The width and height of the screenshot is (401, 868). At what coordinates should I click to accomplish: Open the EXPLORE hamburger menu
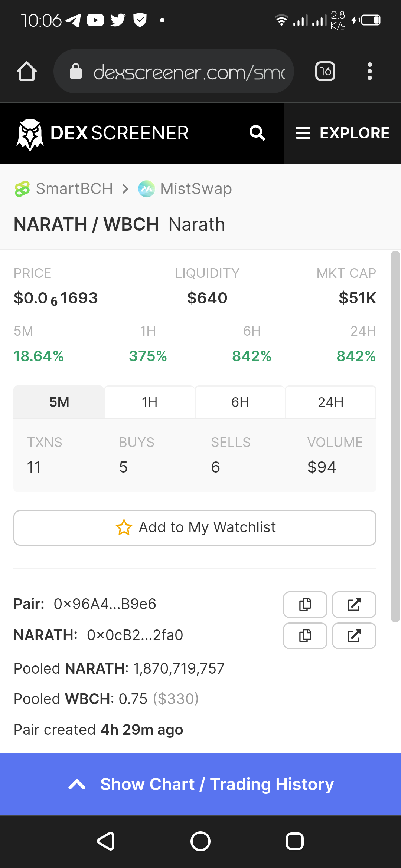(x=342, y=133)
